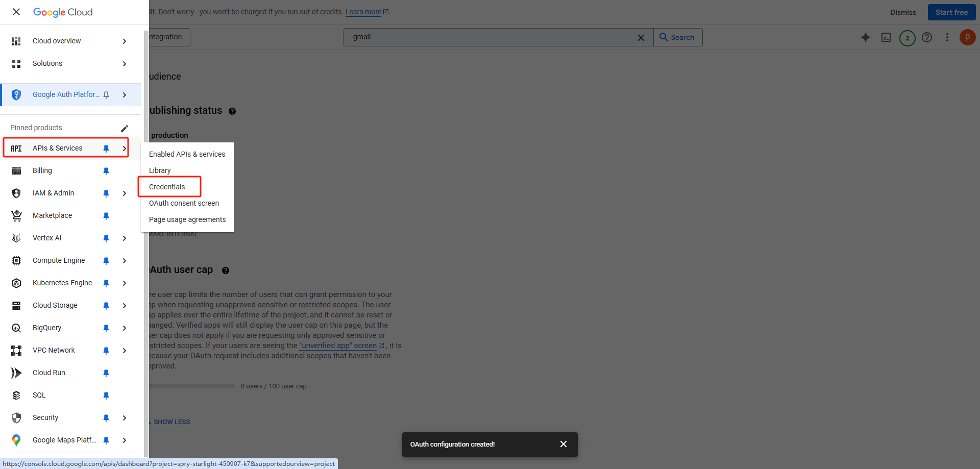
Task: Click the gmail search input field
Action: (x=490, y=37)
